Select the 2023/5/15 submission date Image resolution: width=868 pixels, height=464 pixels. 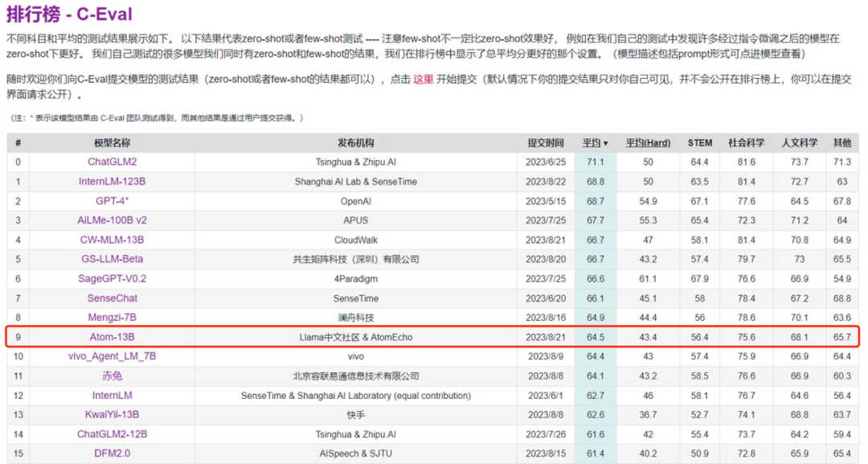(x=545, y=201)
